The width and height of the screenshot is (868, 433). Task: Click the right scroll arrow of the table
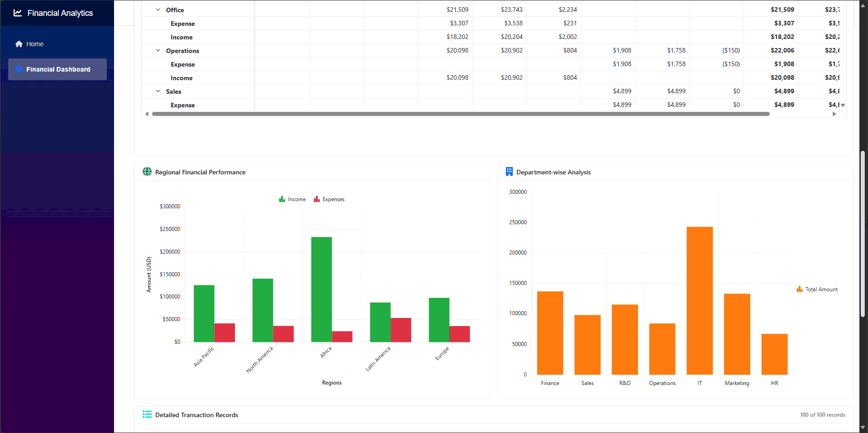835,114
